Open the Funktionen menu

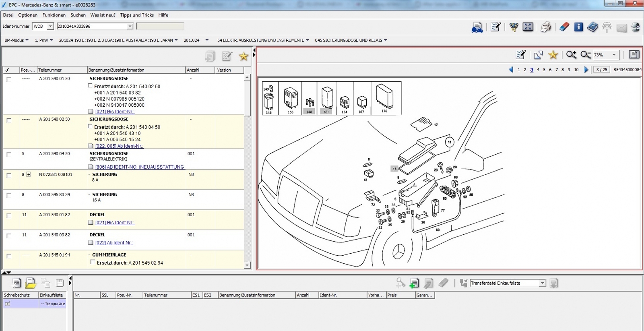click(x=54, y=15)
